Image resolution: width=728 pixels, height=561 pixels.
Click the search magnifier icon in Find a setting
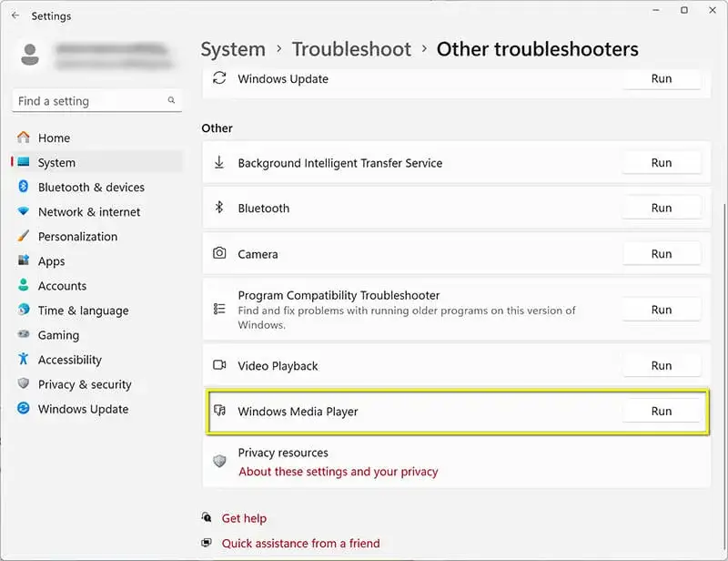pyautogui.click(x=170, y=100)
